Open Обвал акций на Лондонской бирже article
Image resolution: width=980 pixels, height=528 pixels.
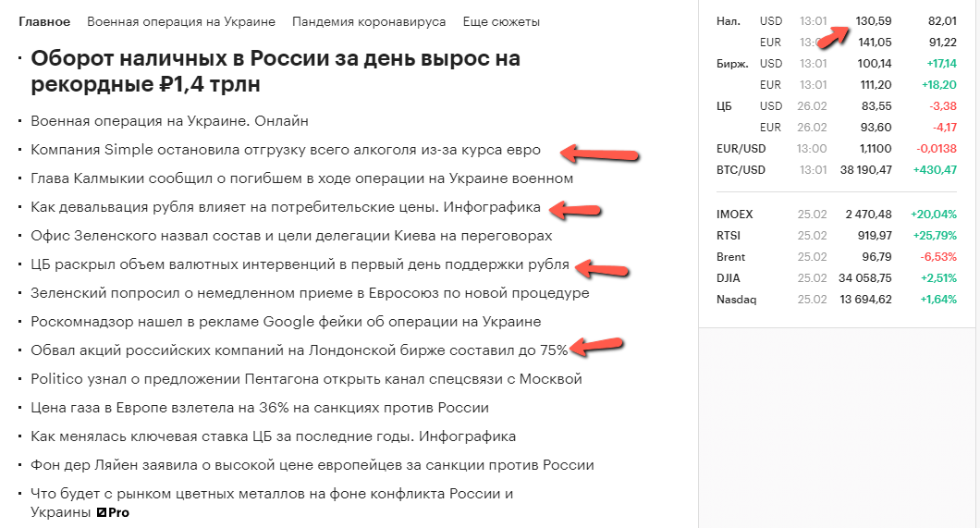tap(300, 350)
